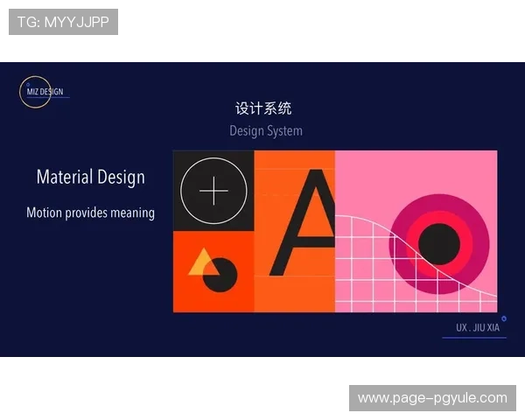Select the Design System subtitle
Image resolution: width=525 pixels, height=420 pixels.
click(x=266, y=131)
